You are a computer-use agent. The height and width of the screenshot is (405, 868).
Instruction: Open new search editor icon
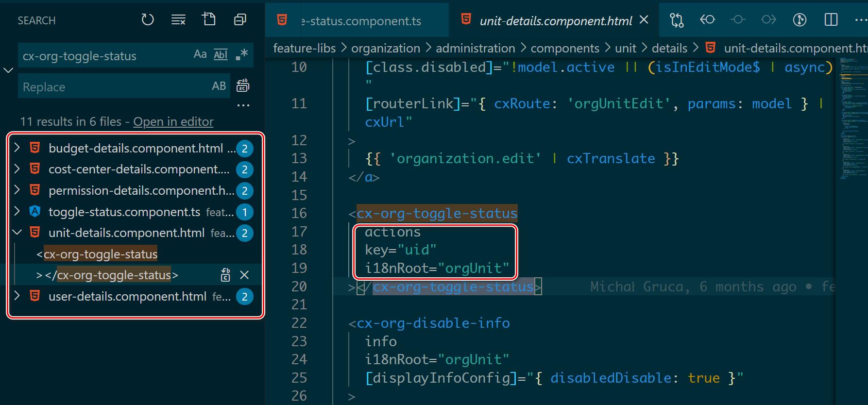click(209, 19)
